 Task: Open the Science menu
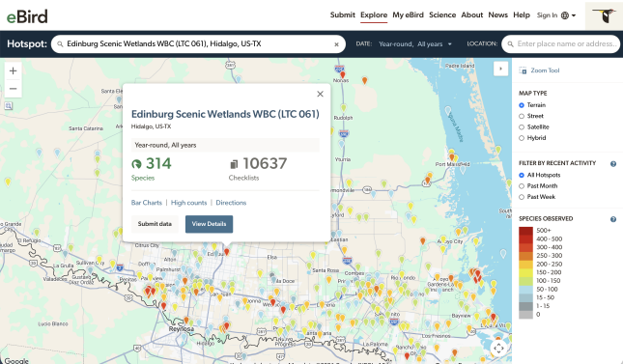(x=442, y=14)
